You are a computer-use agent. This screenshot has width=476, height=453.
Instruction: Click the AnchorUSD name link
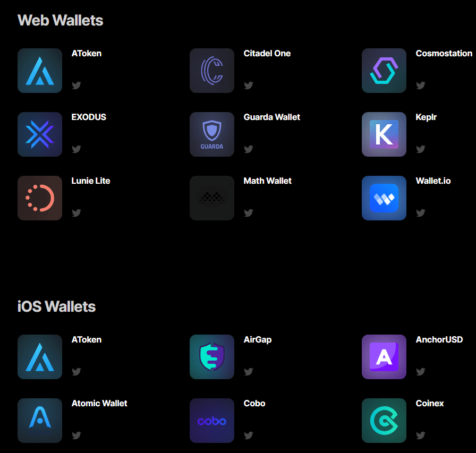[x=439, y=339]
